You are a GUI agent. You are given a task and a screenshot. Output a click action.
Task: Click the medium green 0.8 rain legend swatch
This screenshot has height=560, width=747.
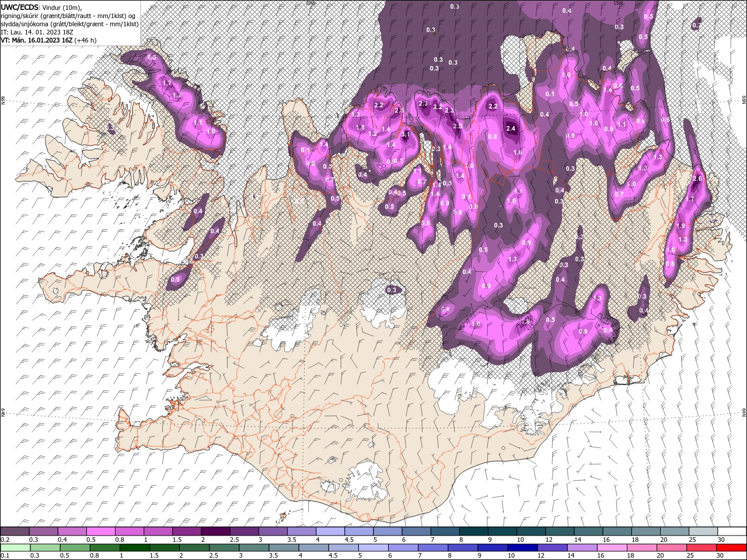(105, 548)
